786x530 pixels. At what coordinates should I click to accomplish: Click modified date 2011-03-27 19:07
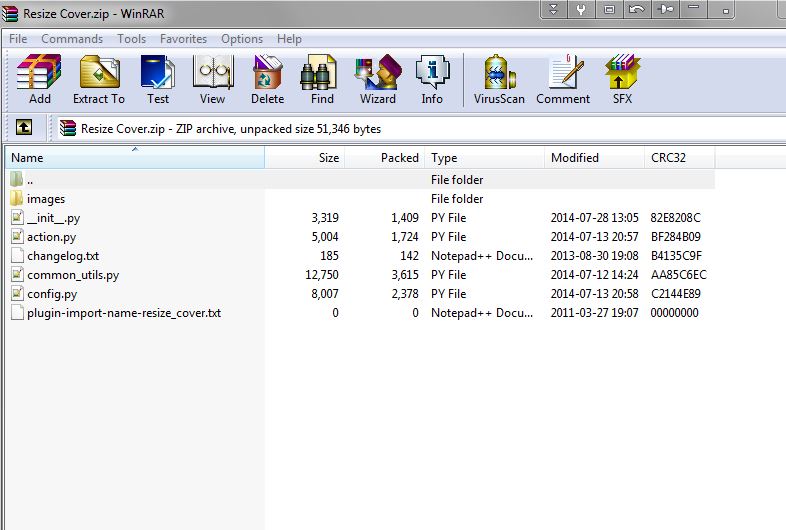[595, 313]
